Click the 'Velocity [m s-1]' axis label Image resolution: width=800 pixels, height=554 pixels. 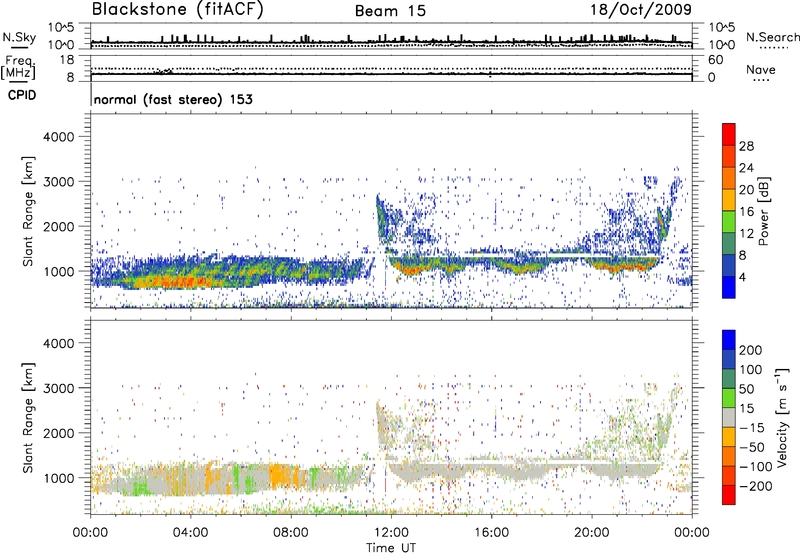coord(782,417)
